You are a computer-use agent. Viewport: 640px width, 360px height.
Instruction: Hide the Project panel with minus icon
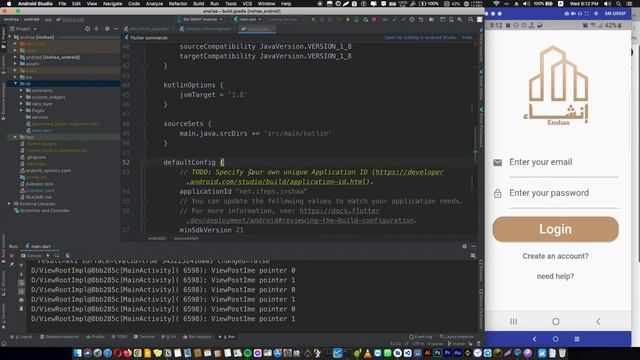point(116,29)
